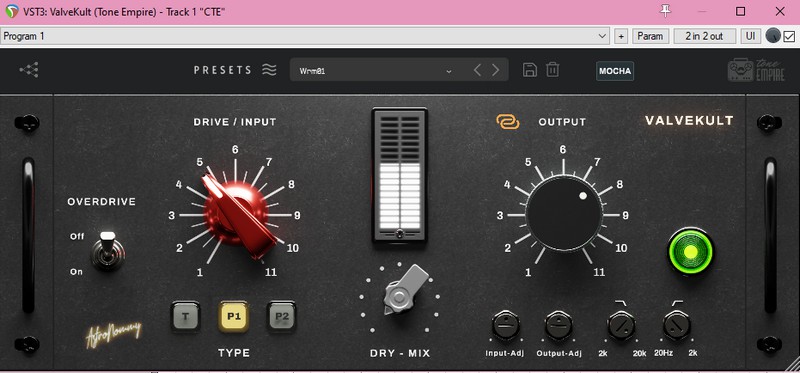This screenshot has height=373, width=800.
Task: Flip the OVERDRIVE toggle switch
Action: pyautogui.click(x=108, y=251)
